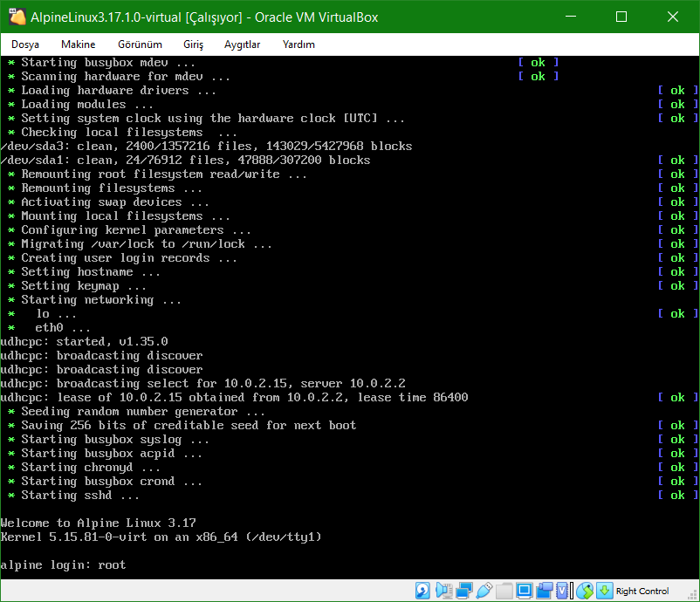Click the green arrow keyboard capture icon

click(605, 591)
